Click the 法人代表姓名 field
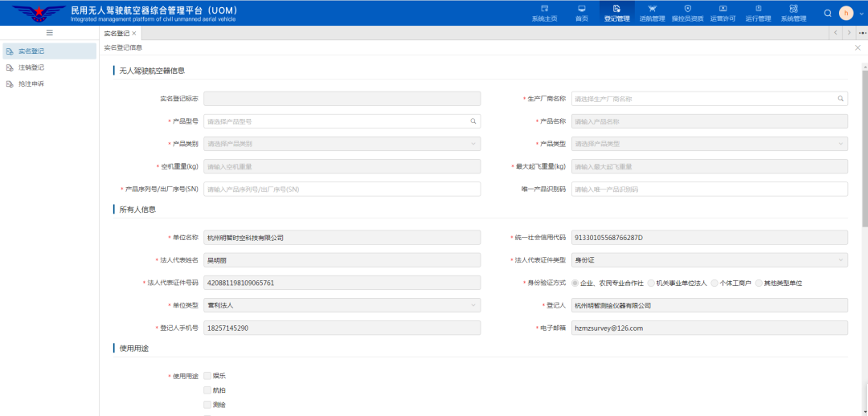The width and height of the screenshot is (868, 416). tap(342, 260)
